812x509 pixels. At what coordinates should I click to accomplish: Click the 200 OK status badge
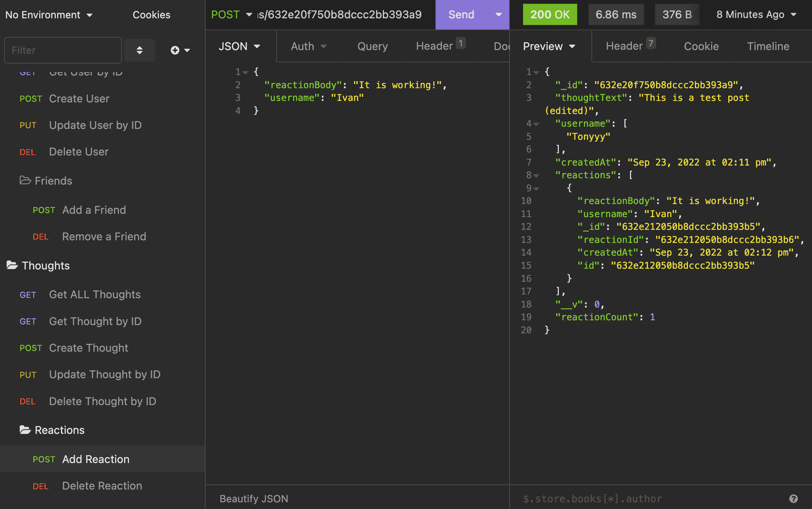(550, 15)
